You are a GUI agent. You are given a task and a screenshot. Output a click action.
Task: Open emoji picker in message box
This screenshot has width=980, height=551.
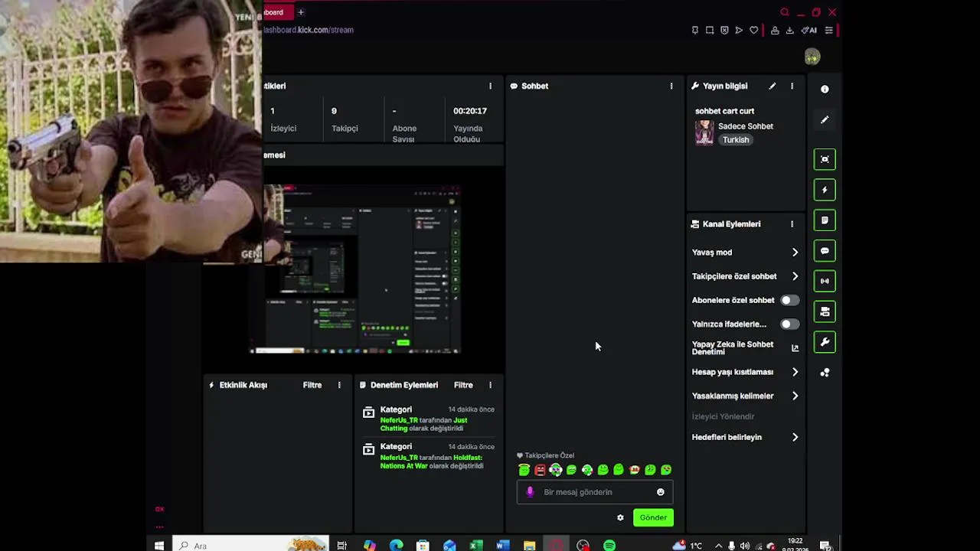(x=661, y=492)
